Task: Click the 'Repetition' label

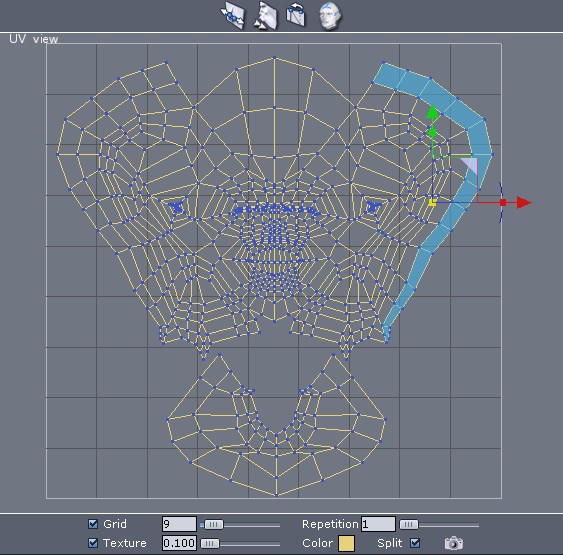Action: pos(330,524)
